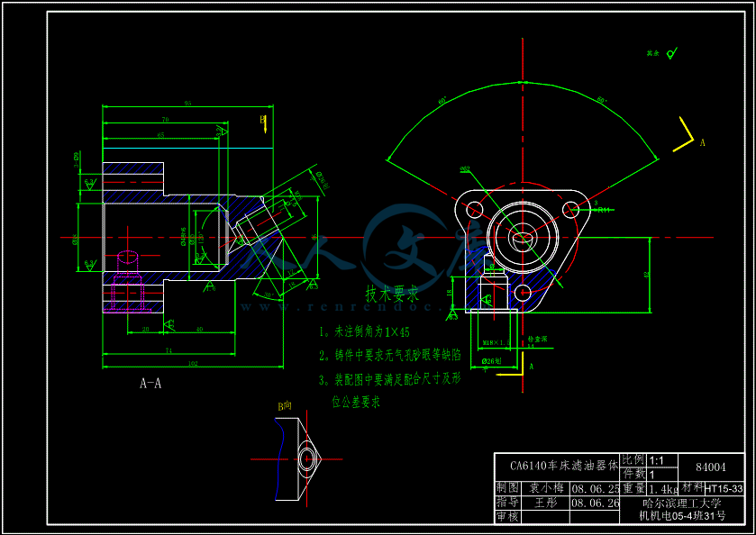
Task: Click the 'M18×1.5' thread callout
Action: [x=496, y=342]
